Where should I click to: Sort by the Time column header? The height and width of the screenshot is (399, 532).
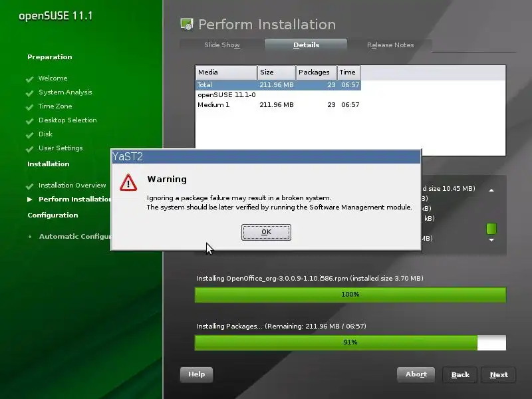click(348, 72)
